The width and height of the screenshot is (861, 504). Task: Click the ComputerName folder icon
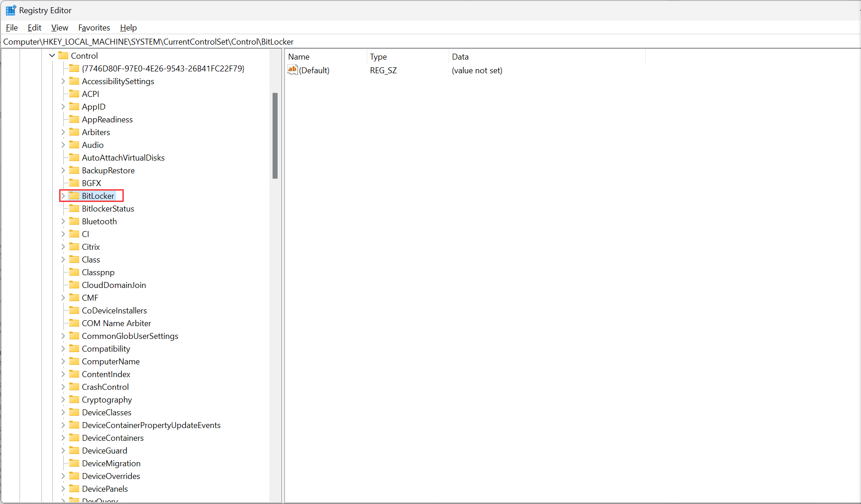tap(74, 361)
